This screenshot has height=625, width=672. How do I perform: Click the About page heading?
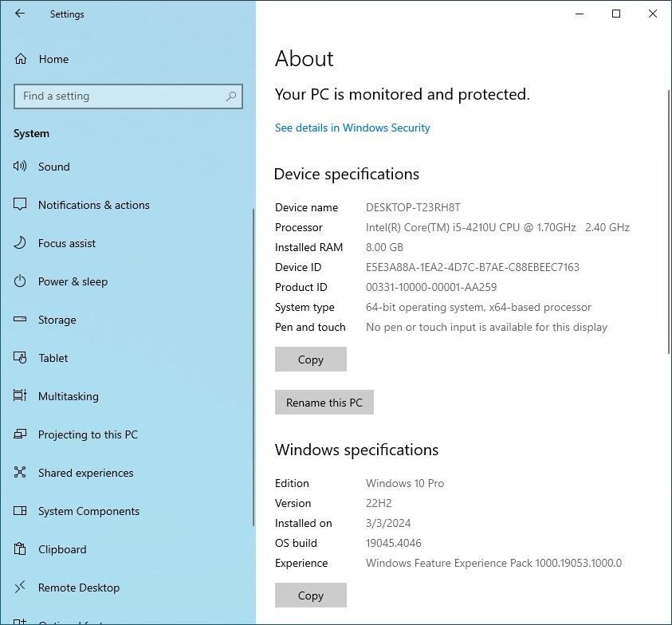click(x=304, y=58)
